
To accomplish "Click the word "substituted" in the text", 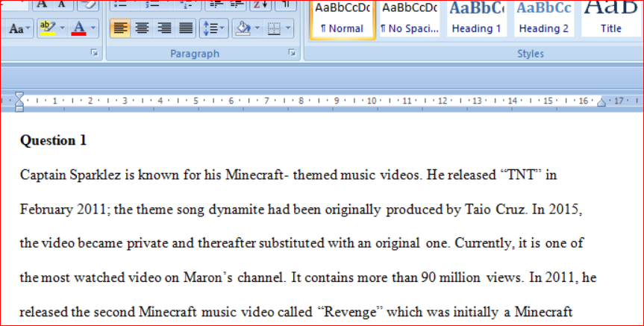I will 292,243.
